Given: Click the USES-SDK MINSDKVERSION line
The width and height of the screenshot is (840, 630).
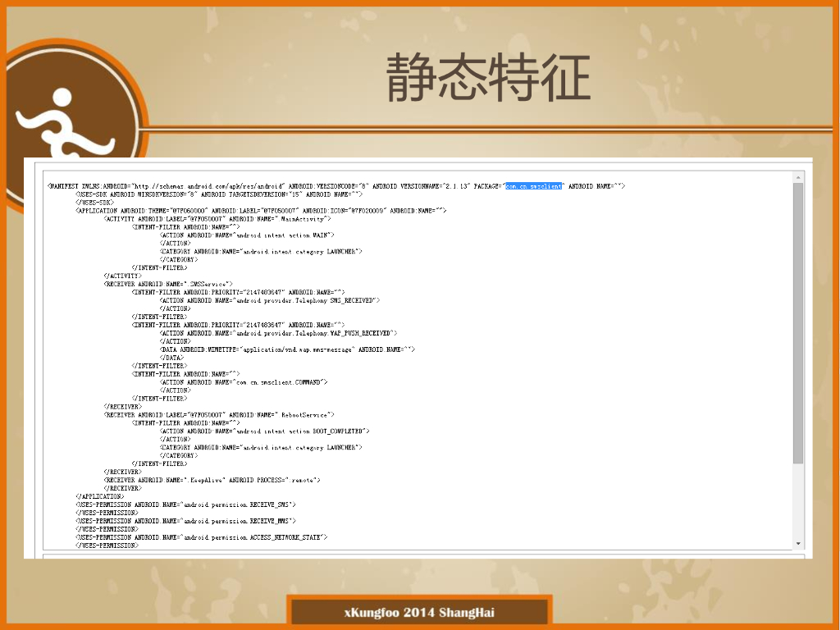Looking at the screenshot, I should (218, 194).
